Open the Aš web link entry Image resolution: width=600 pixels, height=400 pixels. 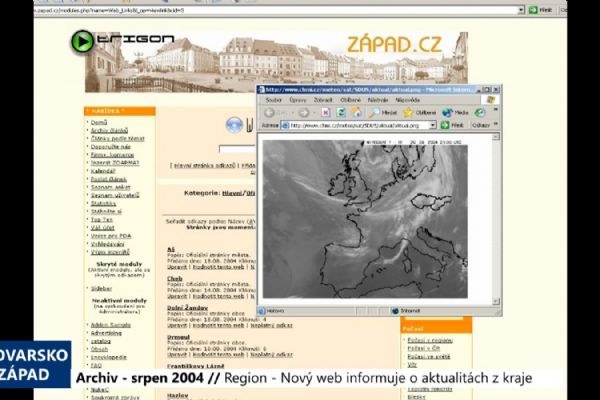pyautogui.click(x=171, y=250)
